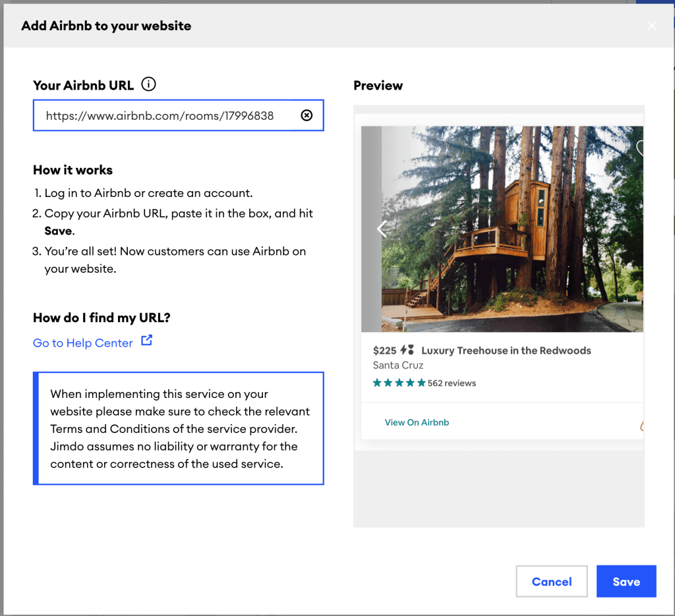Viewport: 675px width, 616px height.
Task: Click the heart icon on the treehouse photo
Action: coord(640,148)
